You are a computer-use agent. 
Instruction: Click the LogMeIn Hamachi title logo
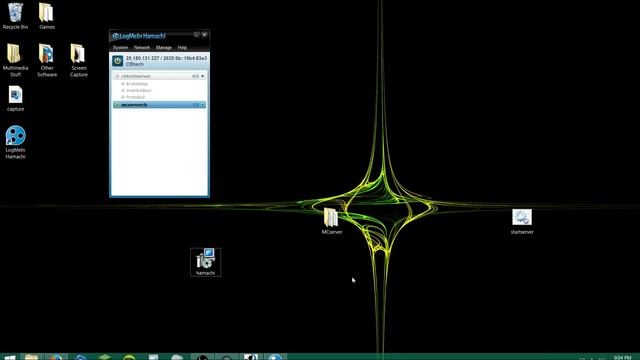139,36
